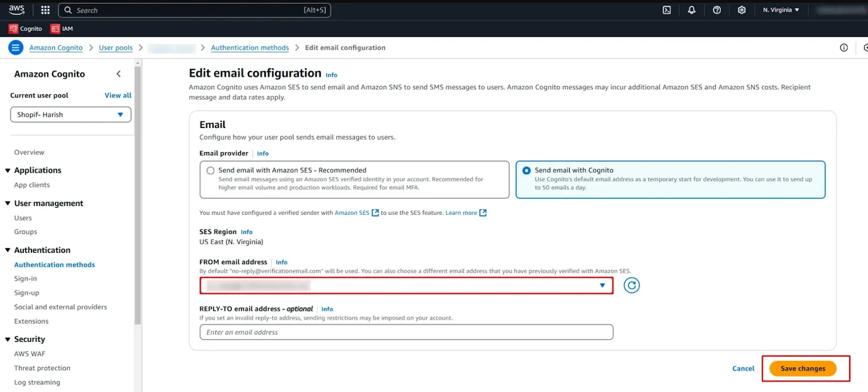Open the Cognito service shortcut
The width and height of the screenshot is (868, 392).
(25, 29)
